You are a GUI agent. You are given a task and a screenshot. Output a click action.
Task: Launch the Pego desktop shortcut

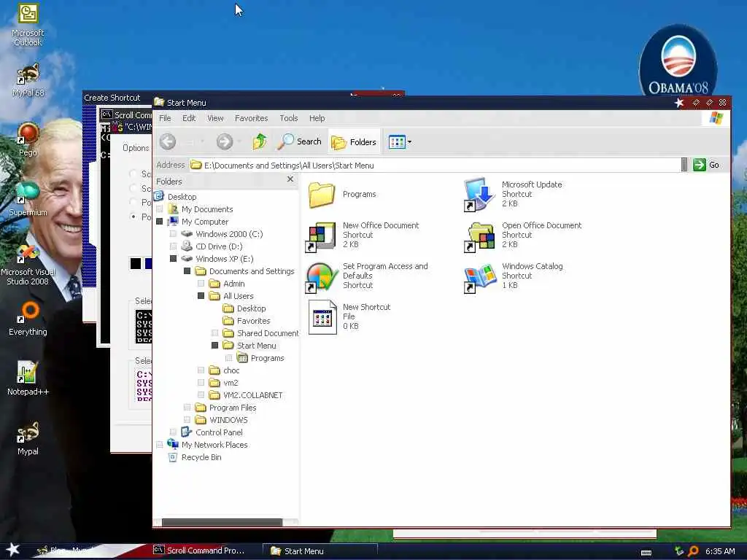28,139
